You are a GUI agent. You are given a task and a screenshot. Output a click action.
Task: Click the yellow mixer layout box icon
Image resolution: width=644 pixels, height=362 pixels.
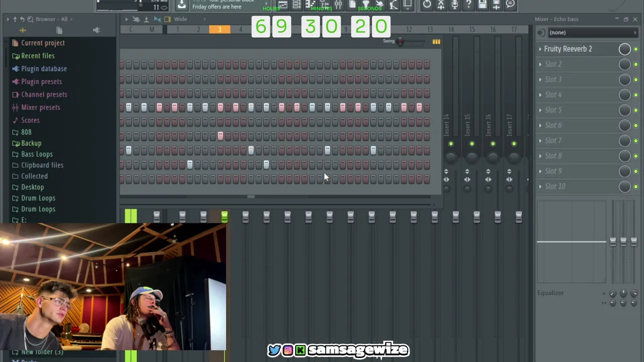point(168,19)
